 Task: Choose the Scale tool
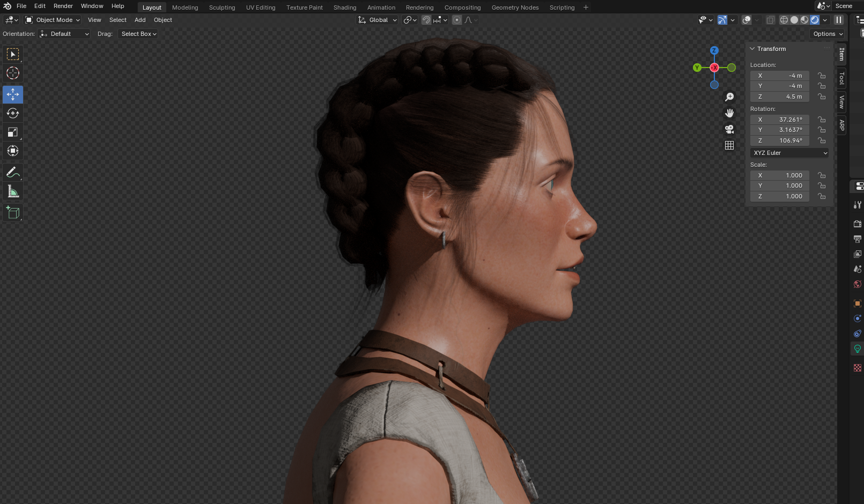(13, 132)
